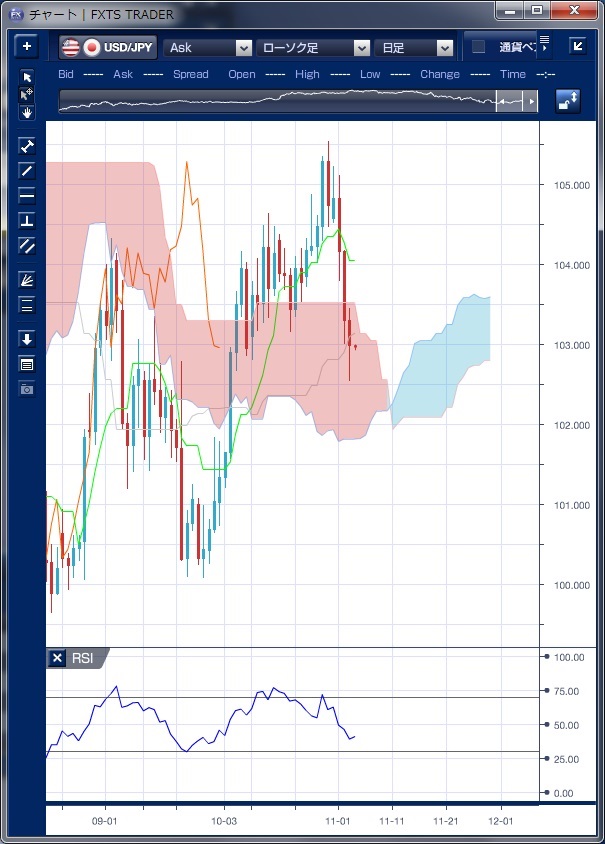Close the RSI indicator panel

click(x=58, y=658)
